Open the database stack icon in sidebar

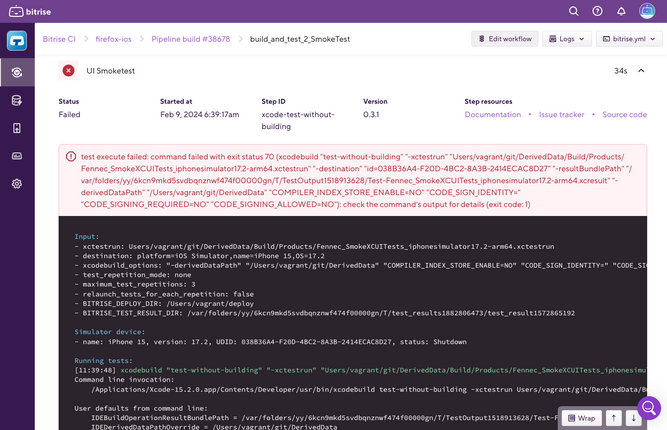[17, 100]
